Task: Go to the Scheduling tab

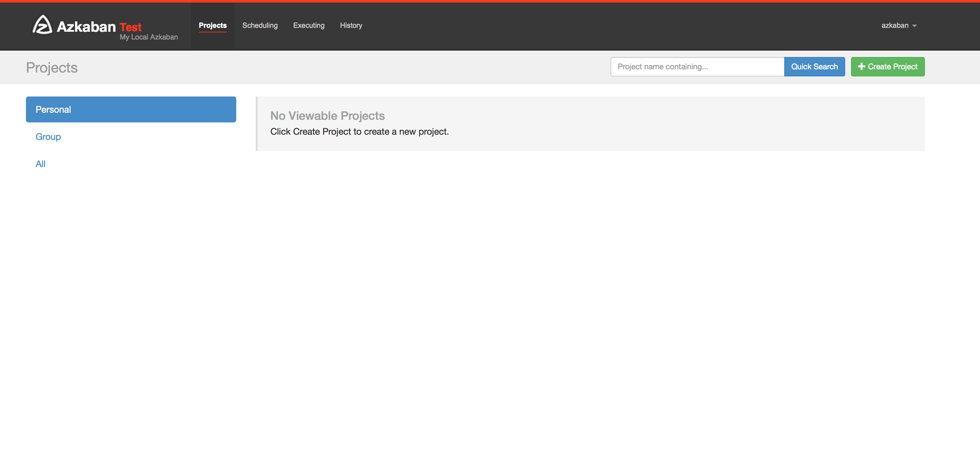Action: pos(260,26)
